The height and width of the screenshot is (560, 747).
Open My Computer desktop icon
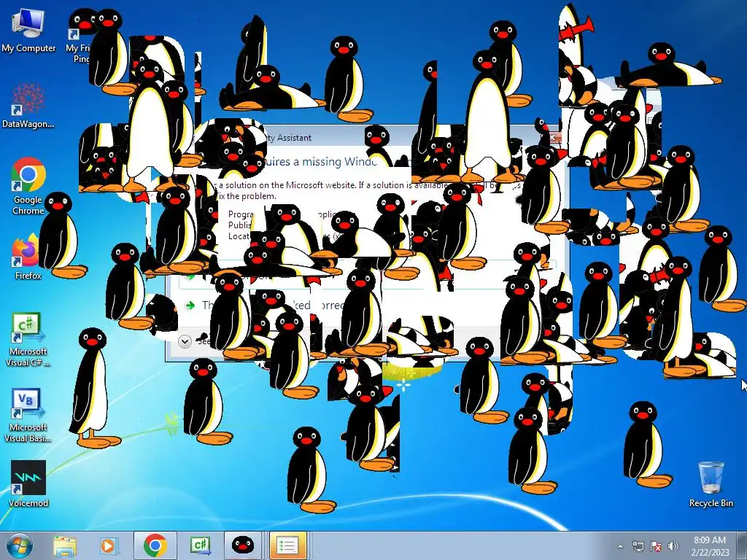pyautogui.click(x=28, y=29)
